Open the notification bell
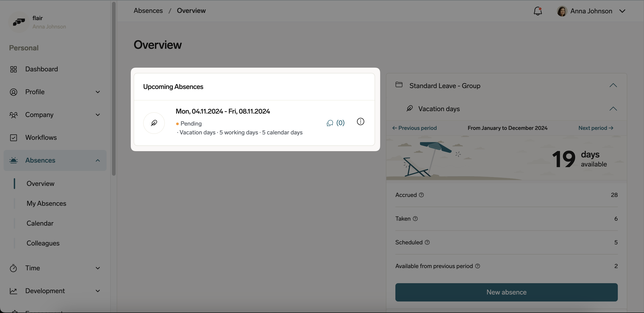This screenshot has width=644, height=313. click(538, 11)
